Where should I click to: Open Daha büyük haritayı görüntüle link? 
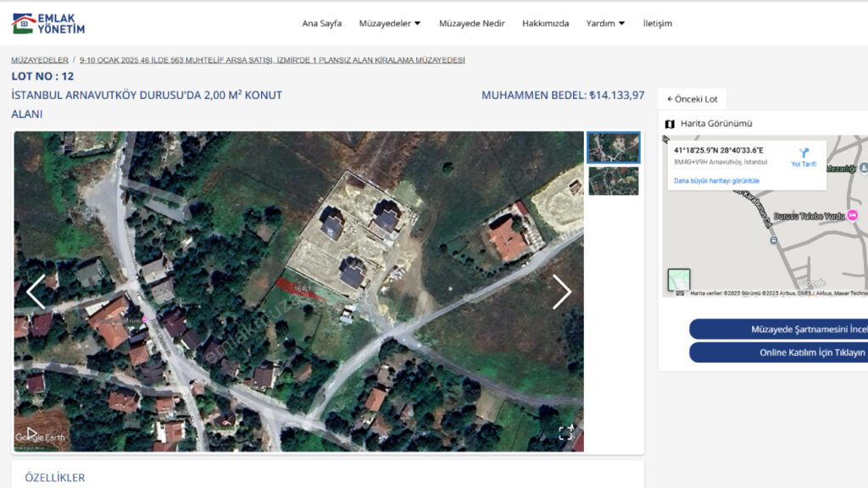[716, 181]
